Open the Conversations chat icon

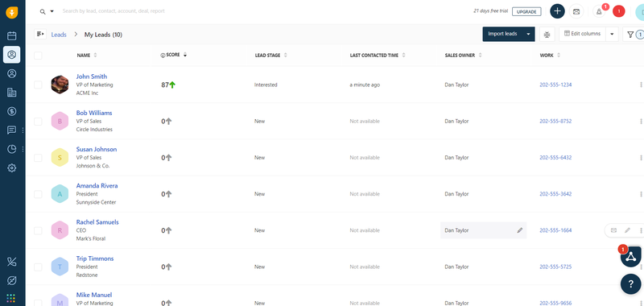pyautogui.click(x=12, y=130)
